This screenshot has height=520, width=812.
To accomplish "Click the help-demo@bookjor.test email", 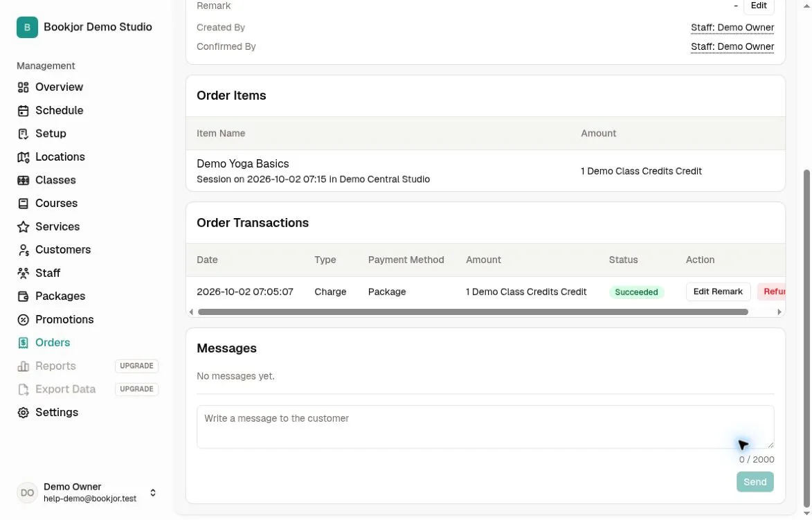I will point(90,499).
